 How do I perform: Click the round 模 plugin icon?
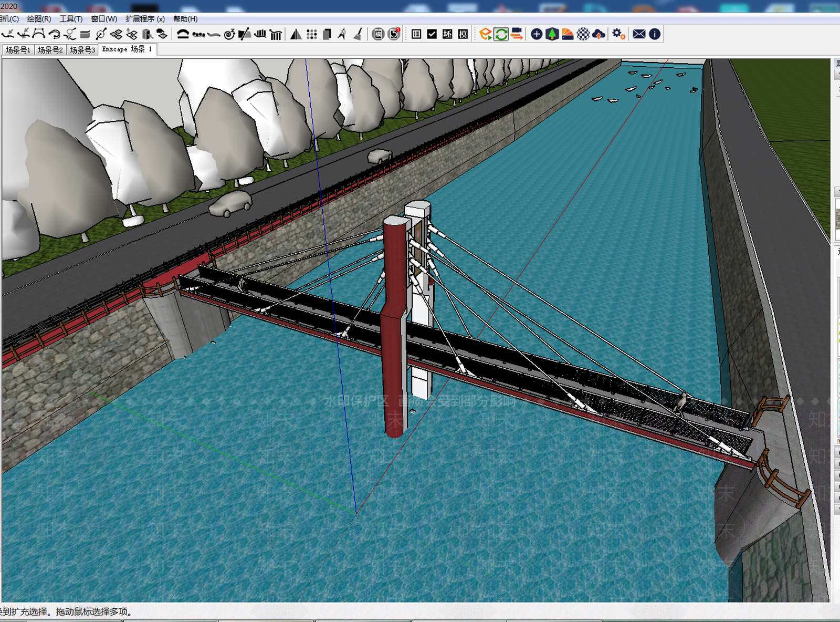[379, 34]
